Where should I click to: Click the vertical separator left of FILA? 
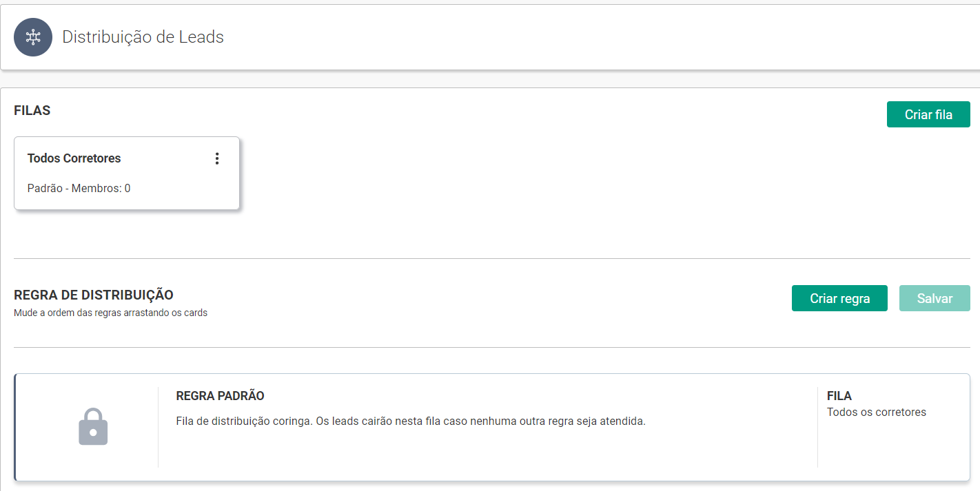pyautogui.click(x=817, y=427)
